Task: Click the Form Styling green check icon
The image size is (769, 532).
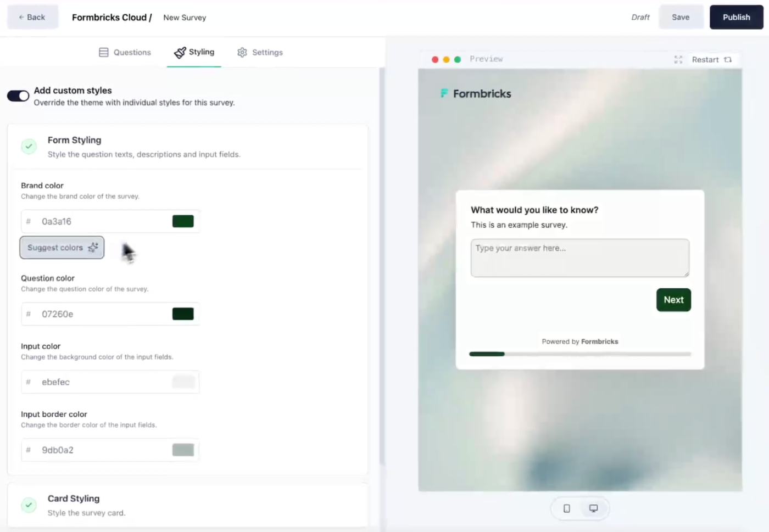Action: [29, 147]
